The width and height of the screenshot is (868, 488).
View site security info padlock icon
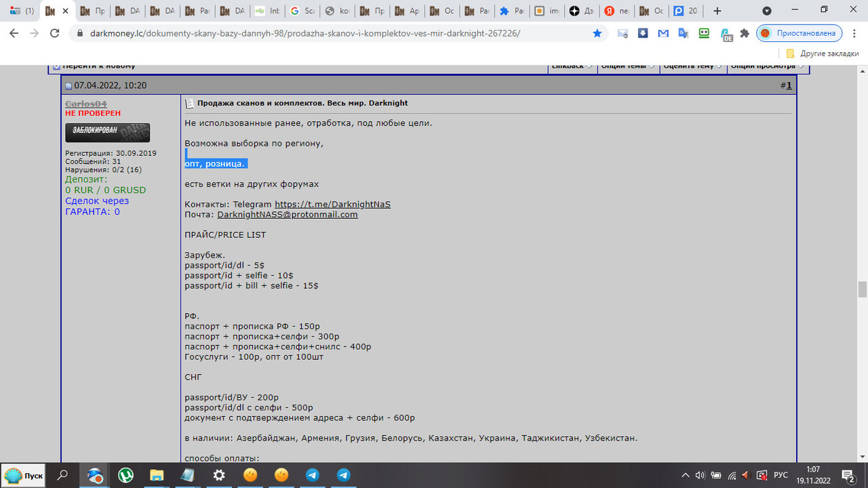(80, 33)
